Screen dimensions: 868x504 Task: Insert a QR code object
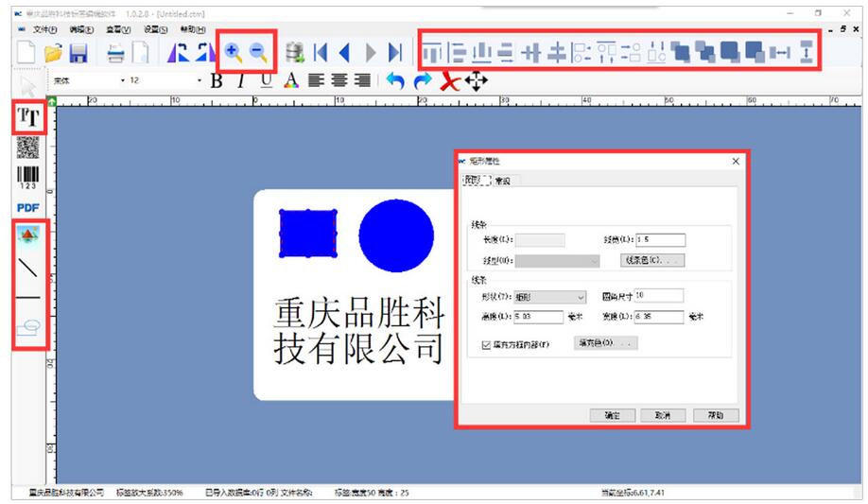27,148
